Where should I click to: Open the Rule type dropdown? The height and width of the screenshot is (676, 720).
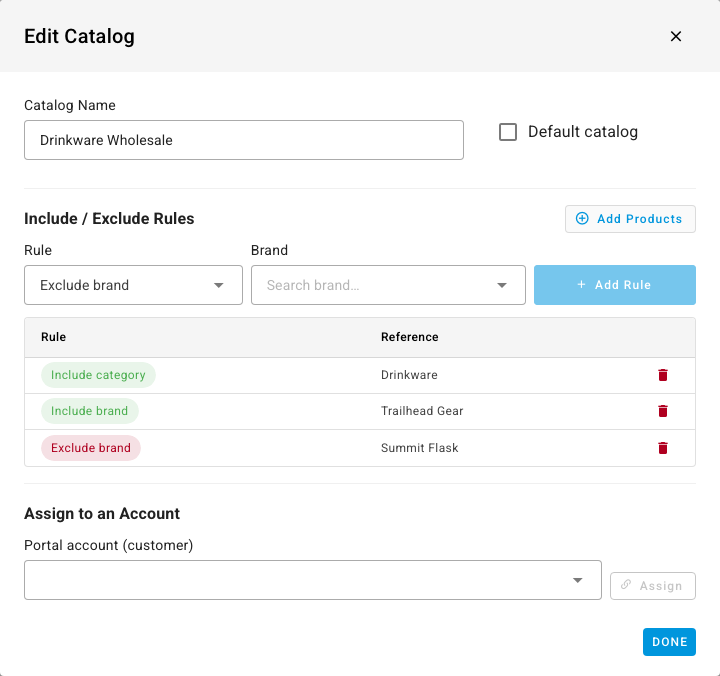click(133, 285)
